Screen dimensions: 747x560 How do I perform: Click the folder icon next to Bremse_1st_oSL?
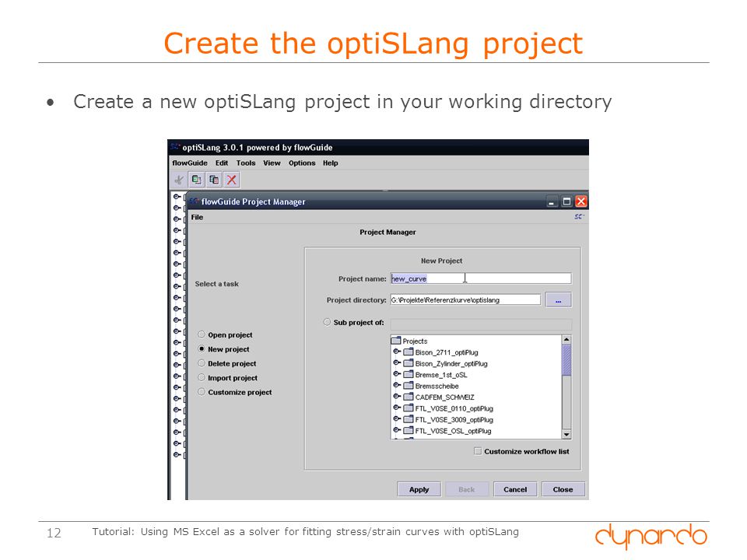coord(409,374)
